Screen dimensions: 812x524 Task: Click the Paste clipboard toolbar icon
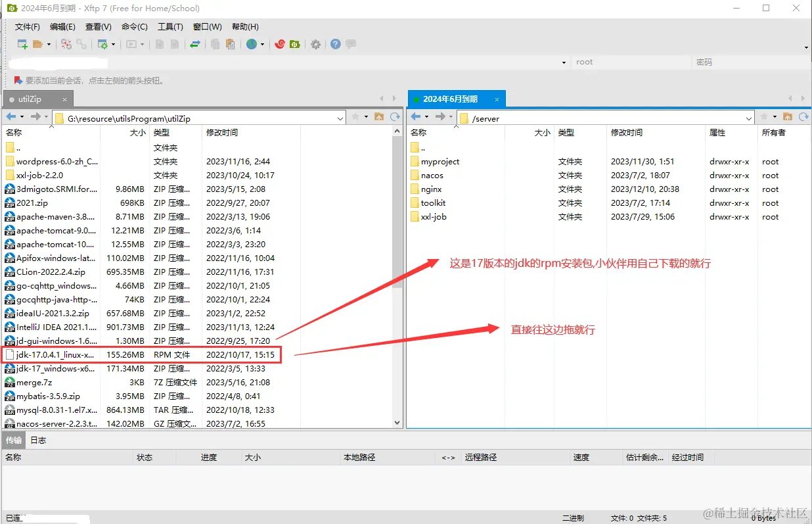coord(230,44)
